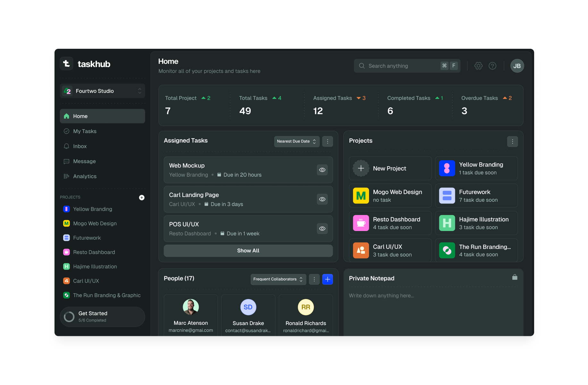Open the help icon next to settings
This screenshot has height=385, width=588.
(492, 66)
